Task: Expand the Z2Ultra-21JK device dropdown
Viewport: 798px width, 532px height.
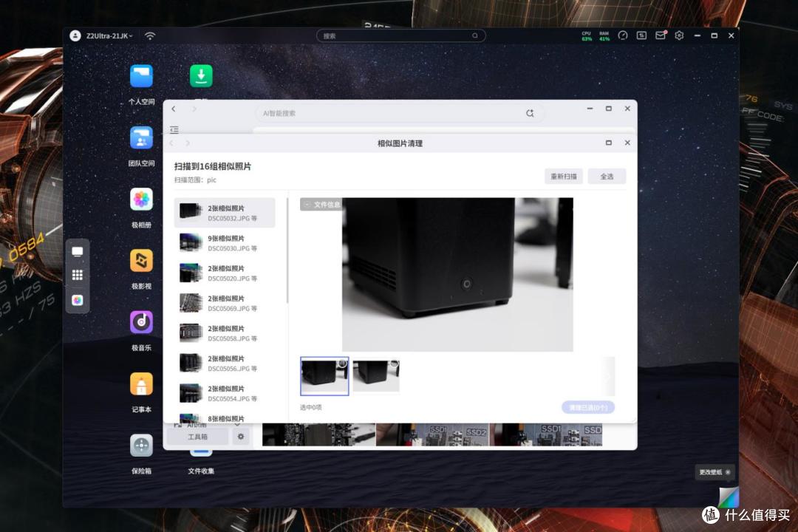Action: coord(109,35)
